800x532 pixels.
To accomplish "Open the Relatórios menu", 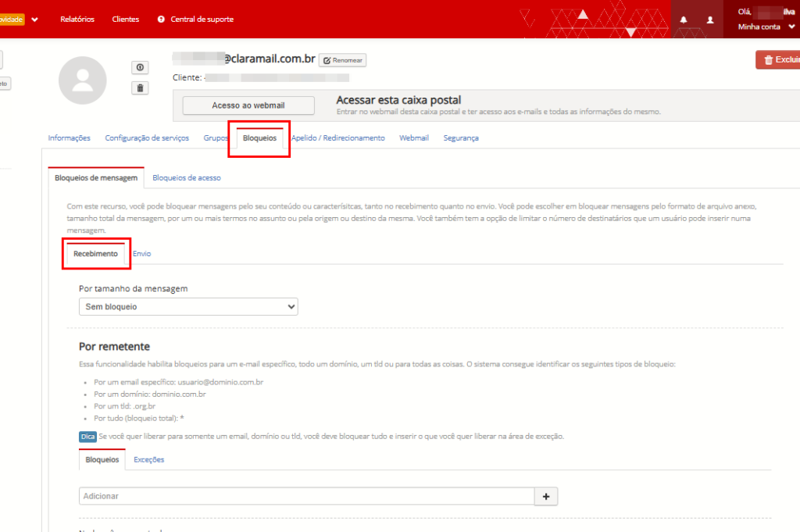I will click(77, 19).
